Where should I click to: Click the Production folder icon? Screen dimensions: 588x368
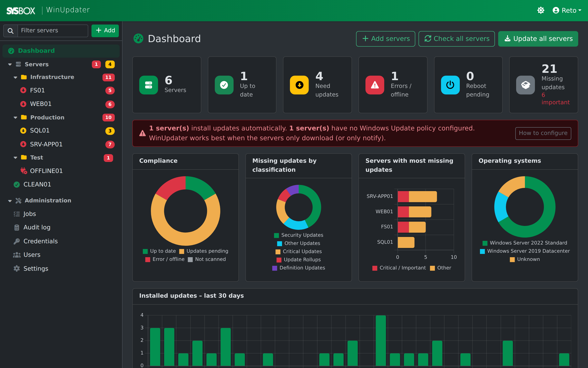[x=24, y=117]
